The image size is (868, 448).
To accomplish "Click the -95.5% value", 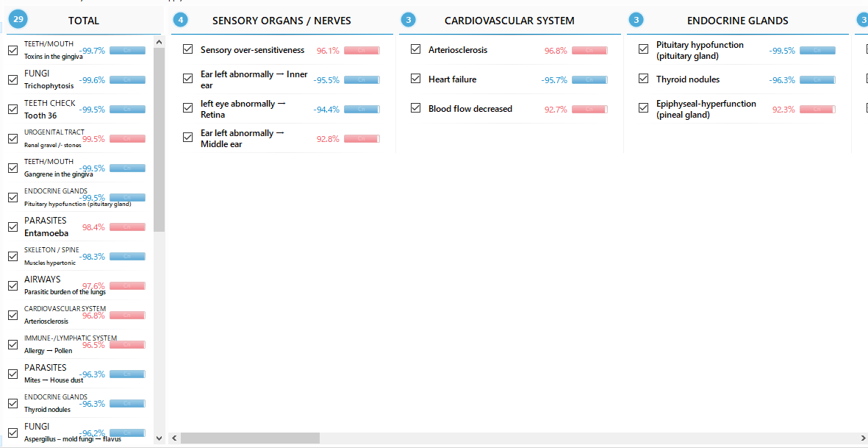I will [326, 79].
